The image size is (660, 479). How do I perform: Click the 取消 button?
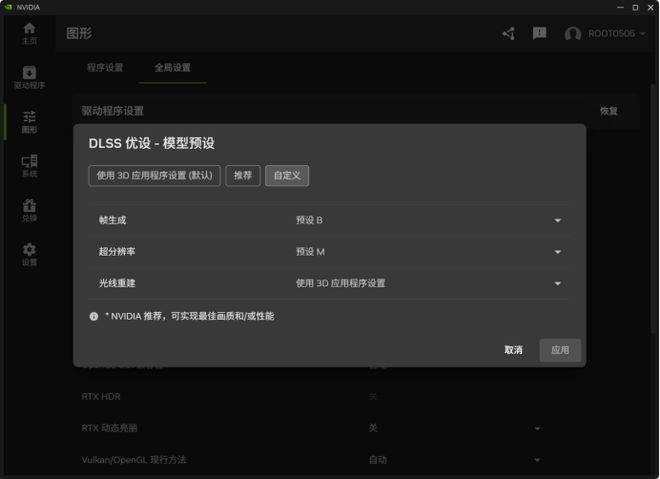click(x=513, y=350)
